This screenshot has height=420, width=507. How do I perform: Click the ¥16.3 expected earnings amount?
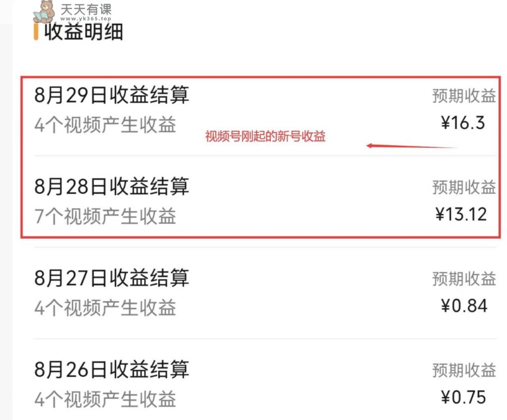click(463, 123)
